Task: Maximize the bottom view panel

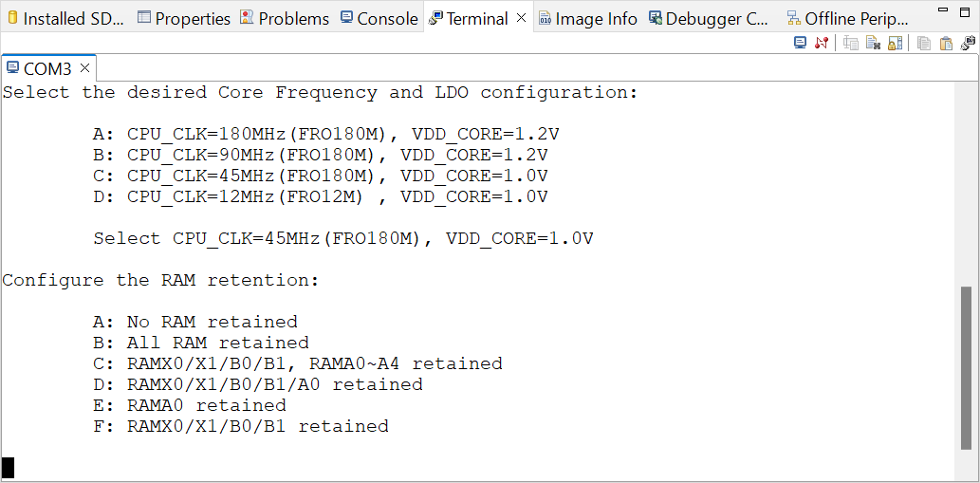Action: [x=966, y=10]
